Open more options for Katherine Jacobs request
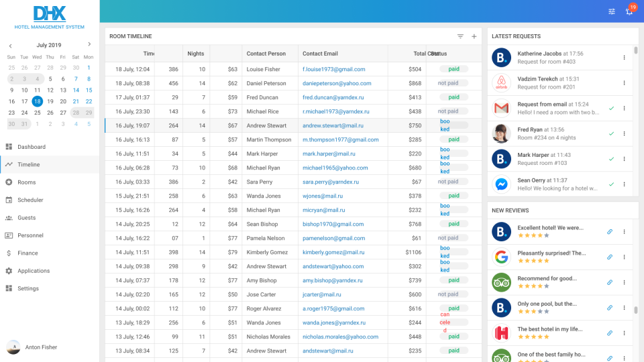Viewport: 644px width, 362px height. (625, 58)
